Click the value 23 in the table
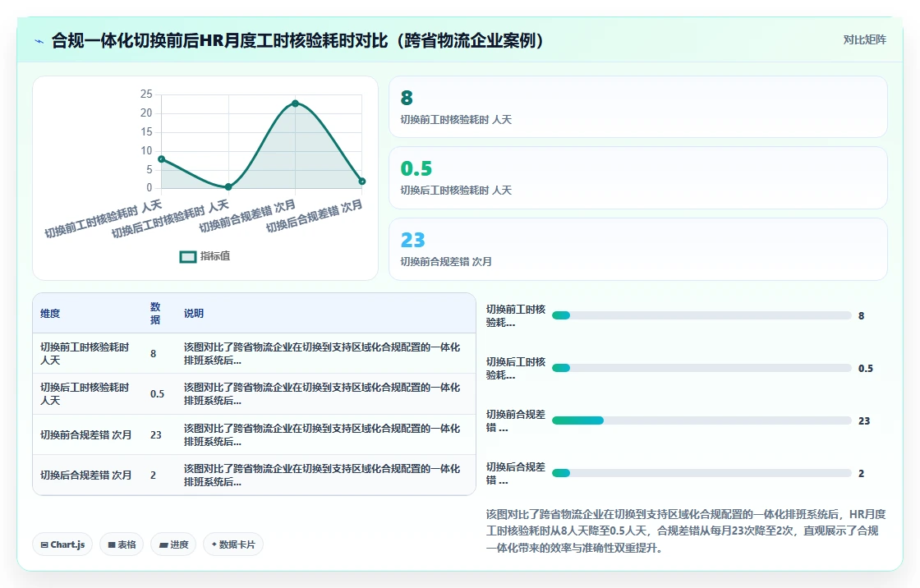Image resolution: width=920 pixels, height=588 pixels. point(156,434)
